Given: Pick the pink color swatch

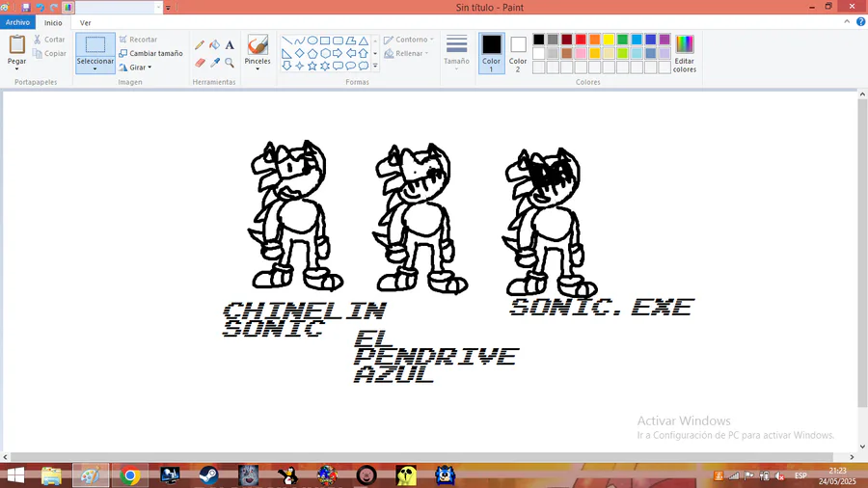Looking at the screenshot, I should (x=581, y=53).
